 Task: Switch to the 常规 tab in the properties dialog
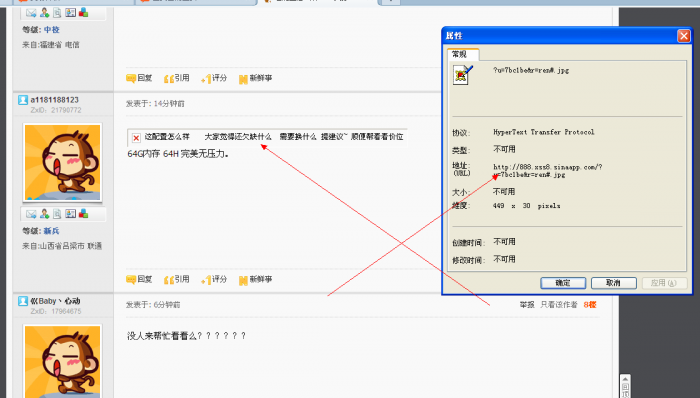tap(463, 54)
